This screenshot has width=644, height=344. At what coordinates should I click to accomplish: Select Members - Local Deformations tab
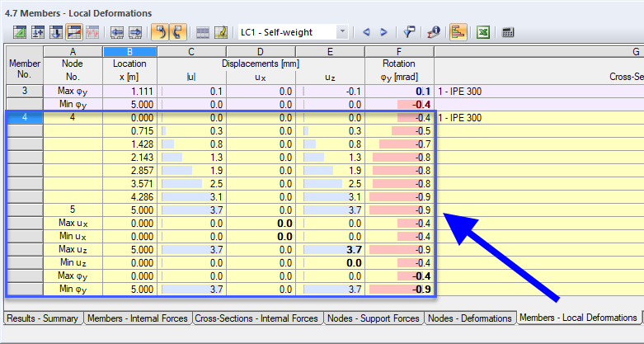click(578, 318)
